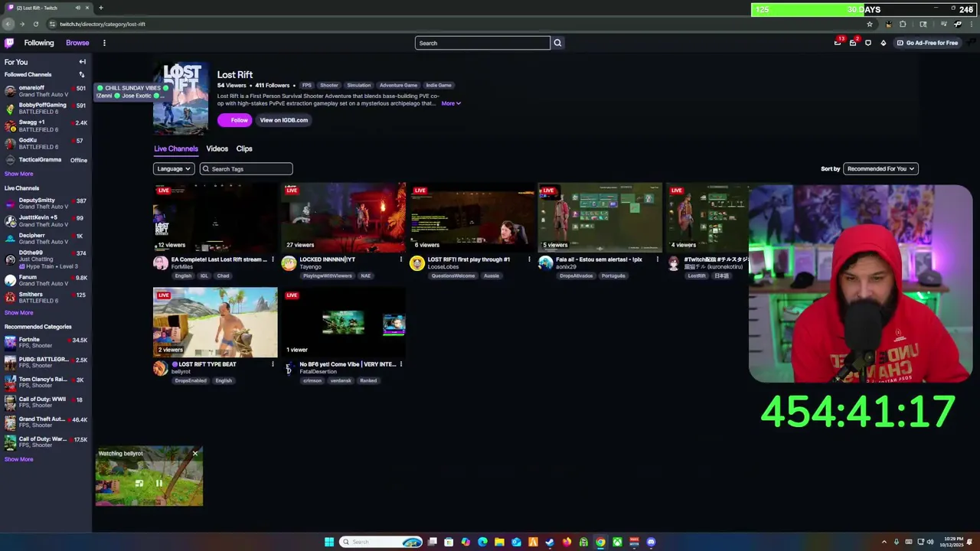Open a new browser tab with plus
Screen dimensions: 980x551
(100, 8)
